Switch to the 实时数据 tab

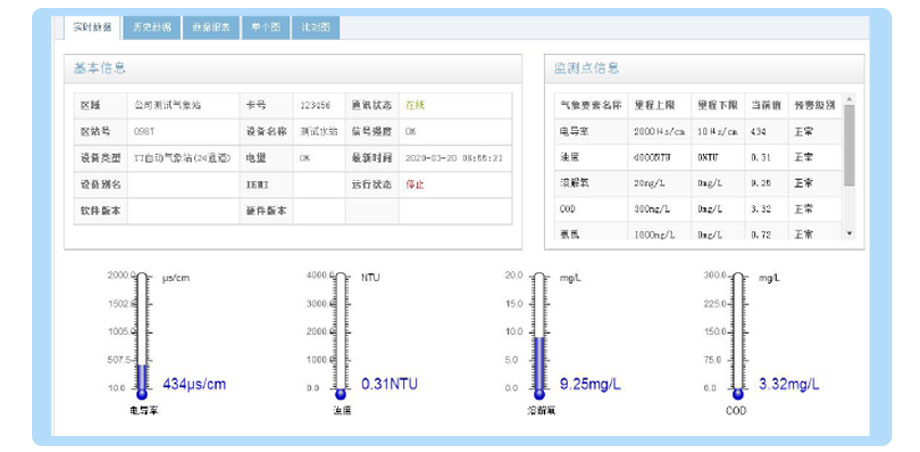tap(90, 27)
